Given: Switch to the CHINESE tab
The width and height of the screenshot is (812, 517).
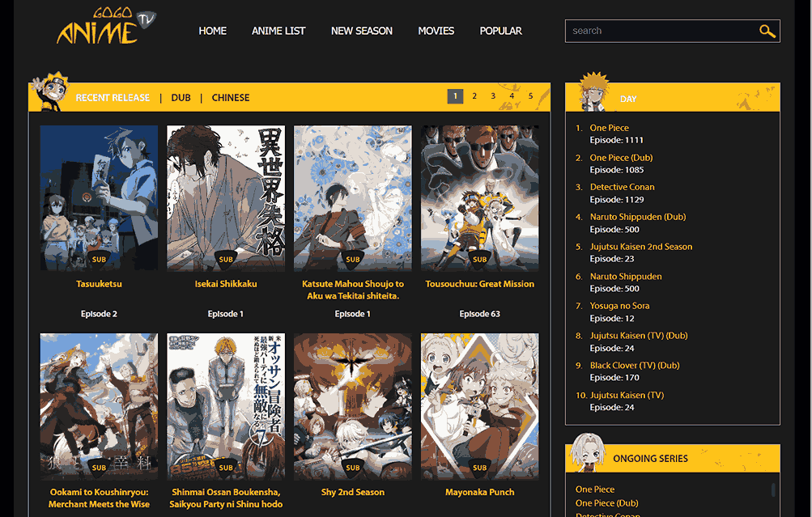Looking at the screenshot, I should coord(231,98).
